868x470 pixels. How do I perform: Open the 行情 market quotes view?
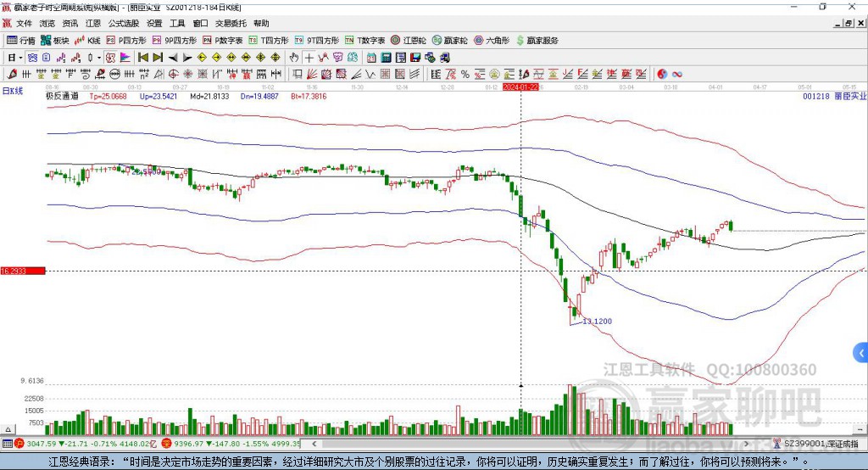coord(21,41)
